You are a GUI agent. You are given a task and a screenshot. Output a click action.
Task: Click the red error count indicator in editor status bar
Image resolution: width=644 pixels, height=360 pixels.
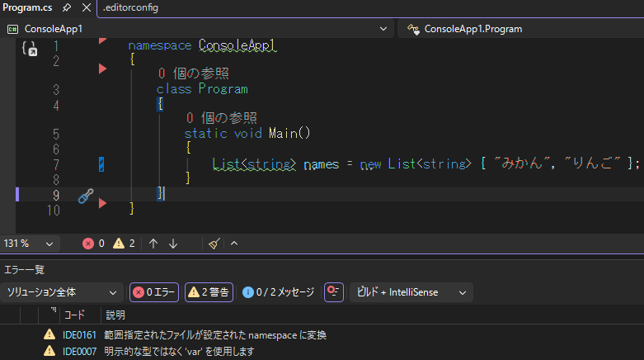[x=93, y=244]
